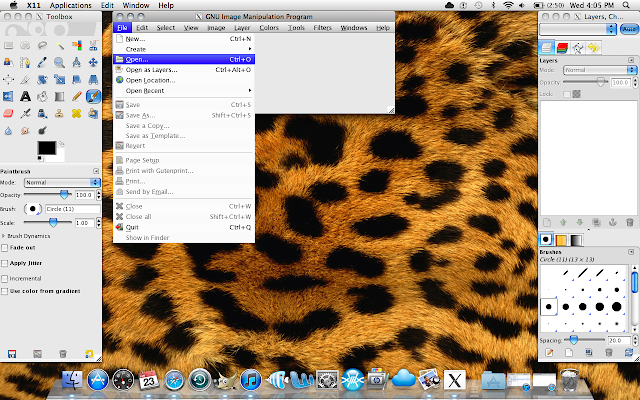The height and width of the screenshot is (400, 640).
Task: Select the Dodge/Burn tool
Action: click(x=42, y=131)
